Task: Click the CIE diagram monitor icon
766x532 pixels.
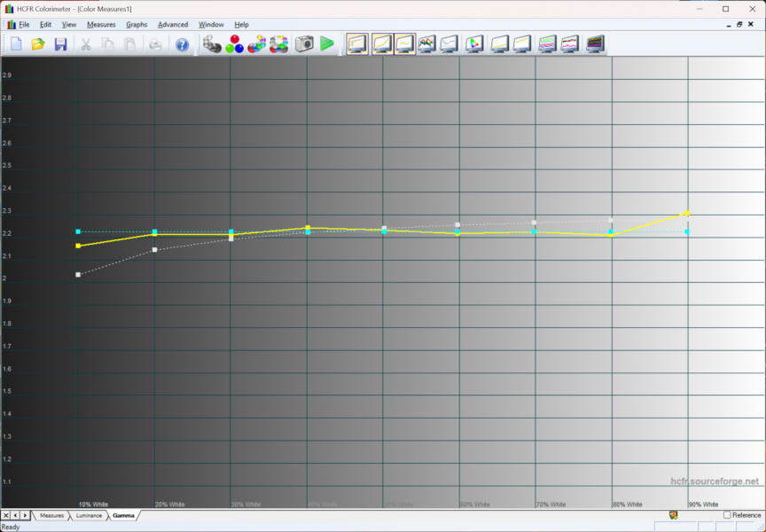Action: pyautogui.click(x=474, y=43)
